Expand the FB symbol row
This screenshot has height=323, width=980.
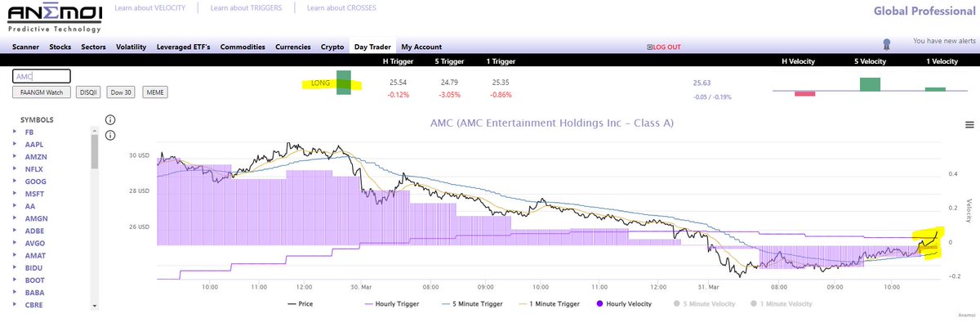[x=15, y=132]
